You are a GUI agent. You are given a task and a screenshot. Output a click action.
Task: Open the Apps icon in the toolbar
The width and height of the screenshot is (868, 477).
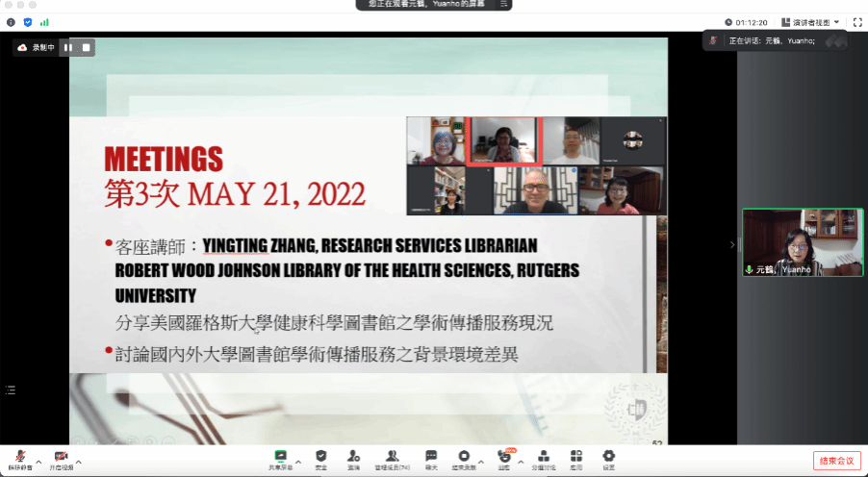coord(575,459)
